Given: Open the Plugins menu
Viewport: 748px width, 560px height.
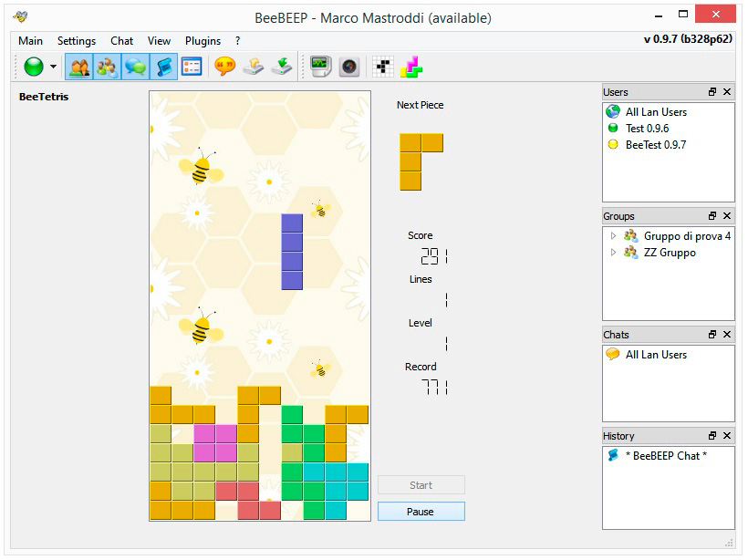Looking at the screenshot, I should point(203,41).
